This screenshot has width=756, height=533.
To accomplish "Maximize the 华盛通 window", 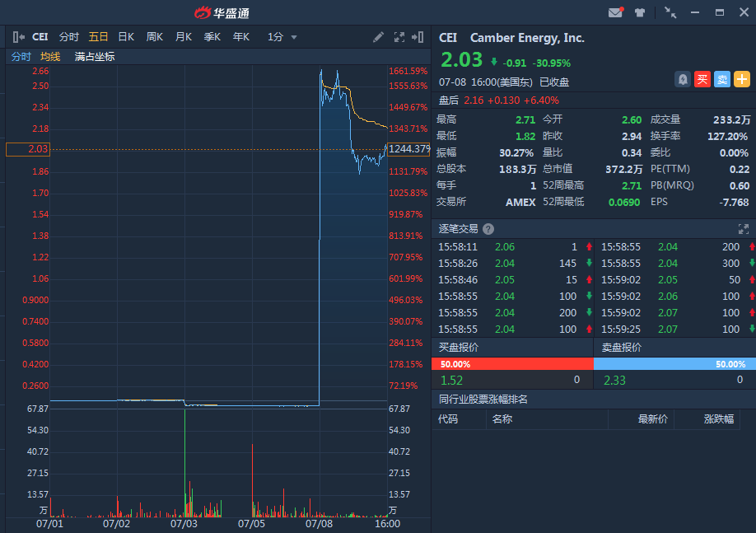I will tap(720, 12).
